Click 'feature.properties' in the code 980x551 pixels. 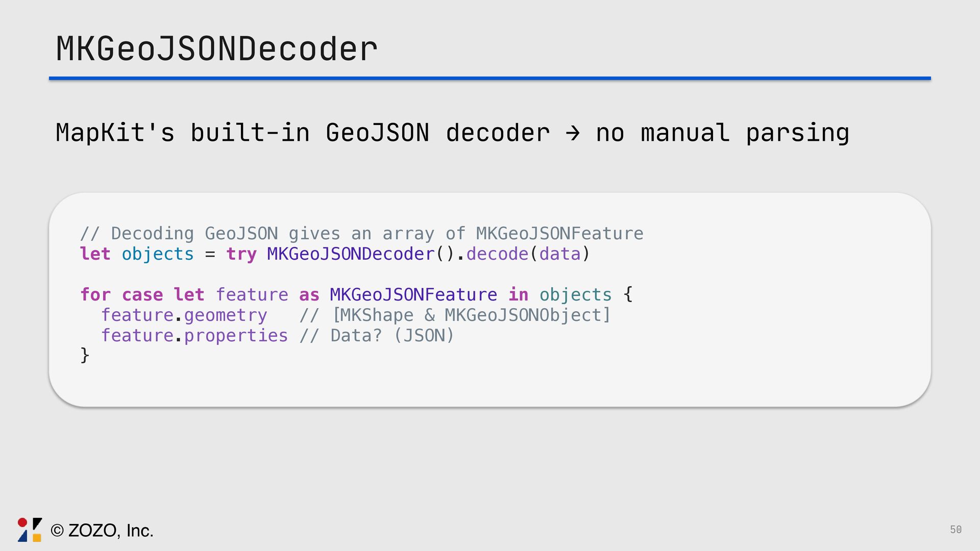[x=194, y=336]
